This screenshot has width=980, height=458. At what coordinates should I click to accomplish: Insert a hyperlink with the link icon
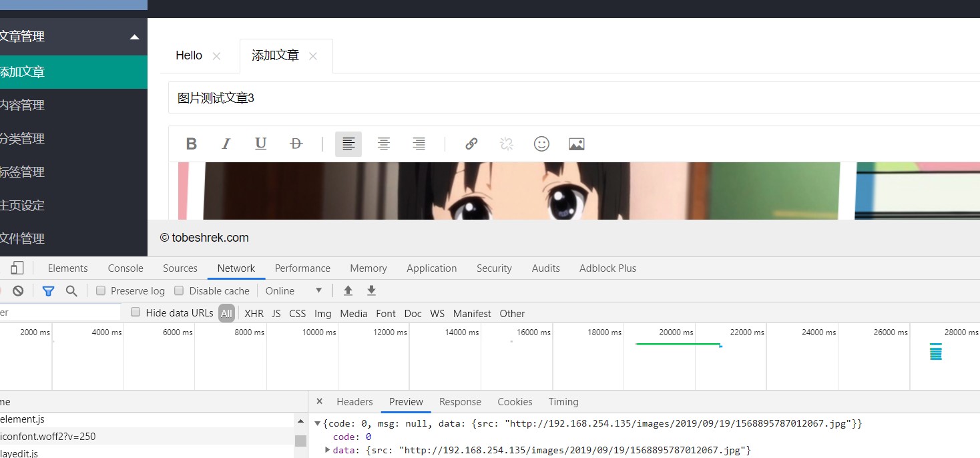(471, 144)
